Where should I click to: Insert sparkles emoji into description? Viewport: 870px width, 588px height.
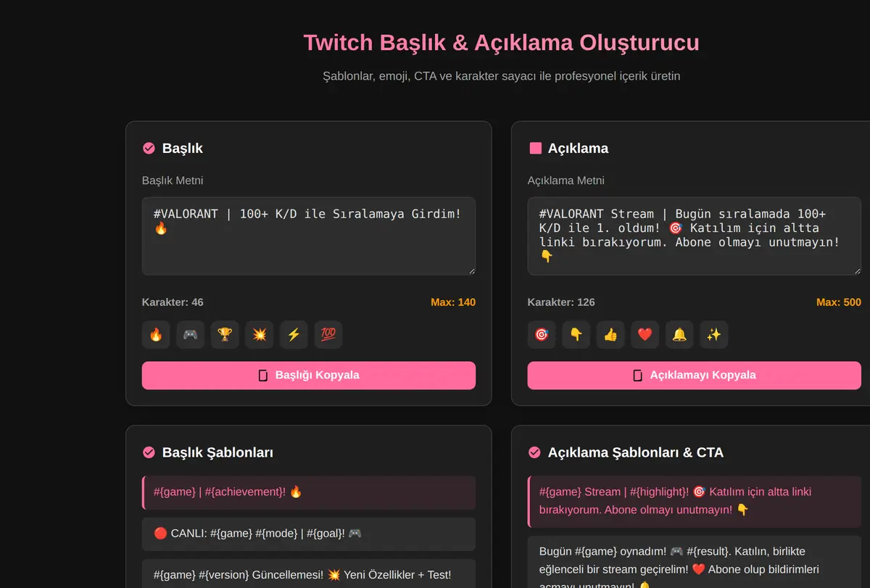(714, 335)
